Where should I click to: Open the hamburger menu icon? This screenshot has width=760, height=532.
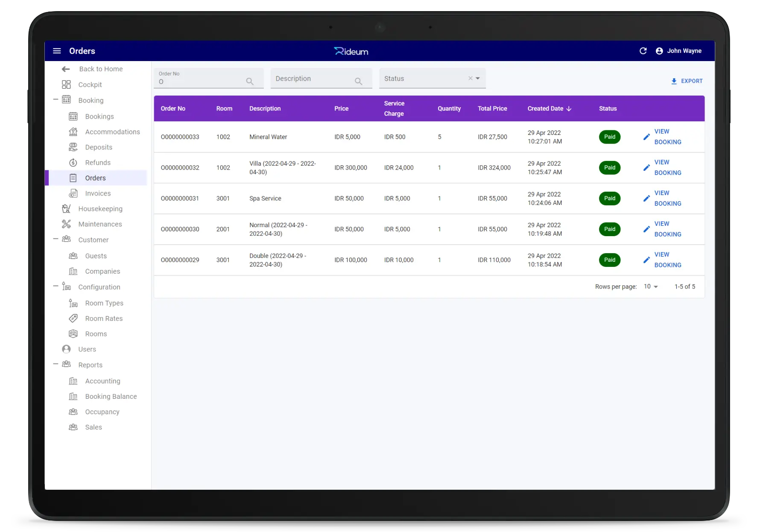coord(57,51)
